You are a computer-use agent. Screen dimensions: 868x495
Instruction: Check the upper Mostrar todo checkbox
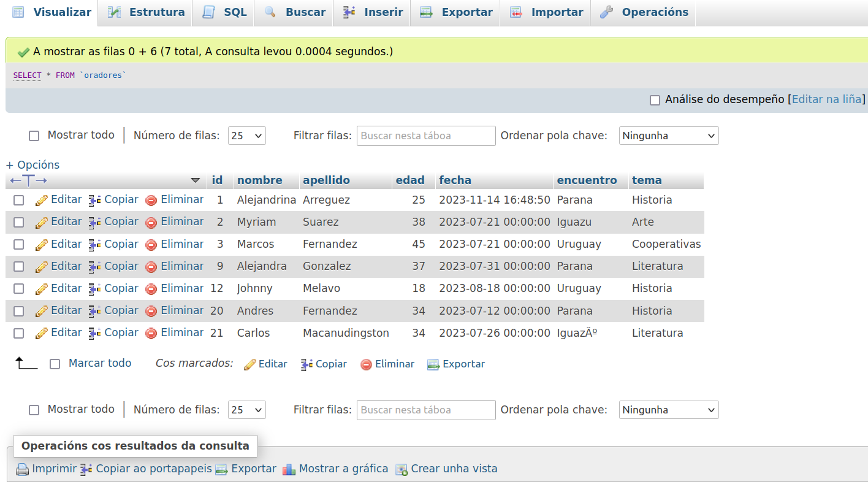pyautogui.click(x=34, y=136)
